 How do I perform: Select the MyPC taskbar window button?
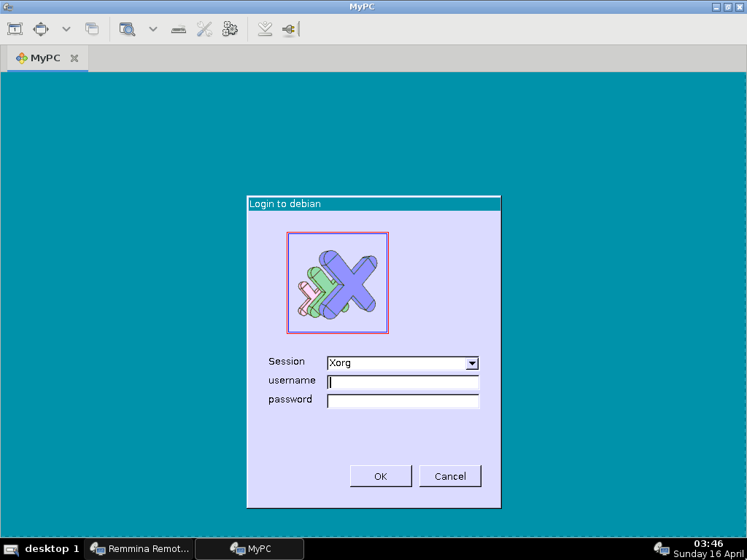click(x=249, y=549)
